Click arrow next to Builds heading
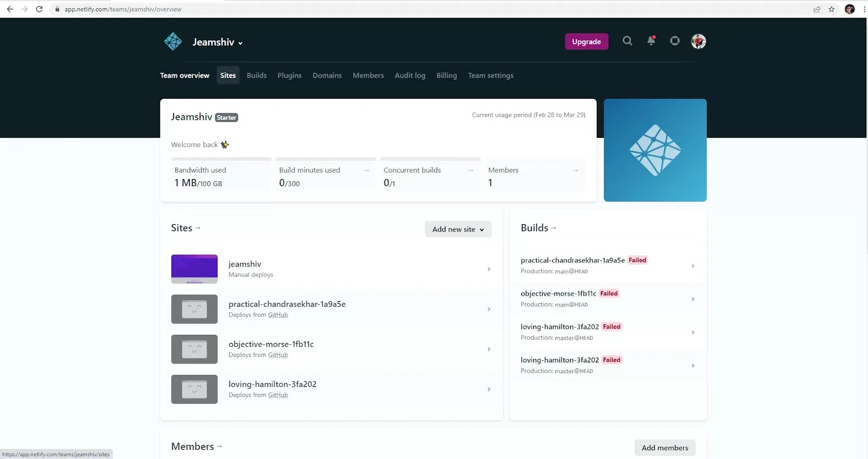The width and height of the screenshot is (868, 459). [x=554, y=228]
